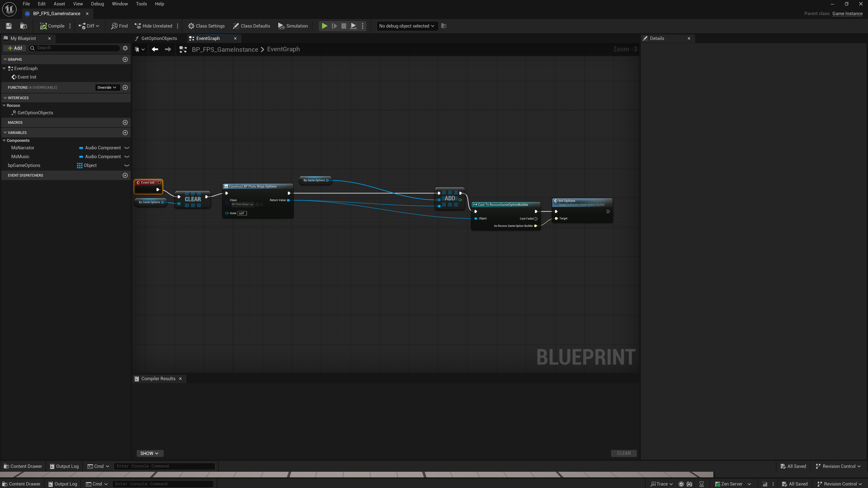
Task: Open My Blueprint view options gear
Action: coord(125,48)
